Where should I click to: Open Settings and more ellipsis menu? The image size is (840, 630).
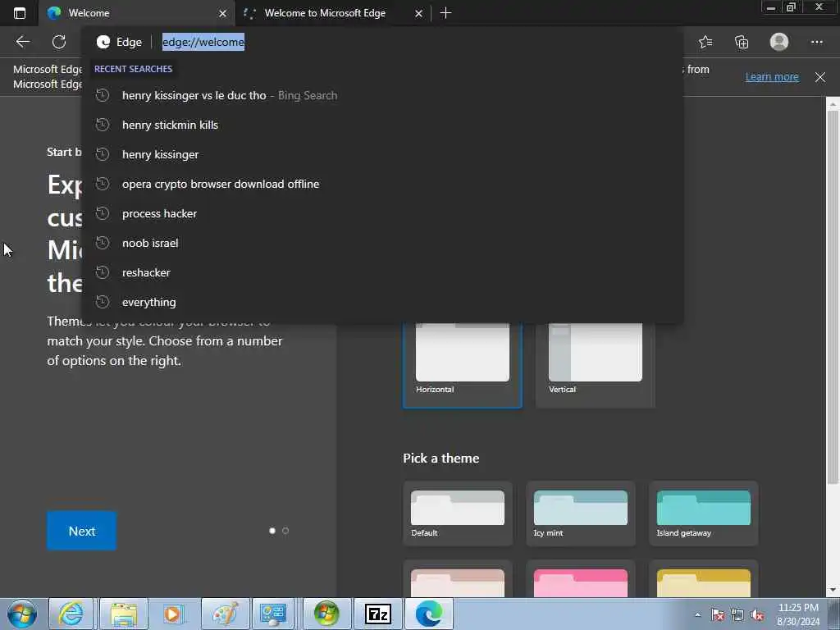click(x=816, y=42)
